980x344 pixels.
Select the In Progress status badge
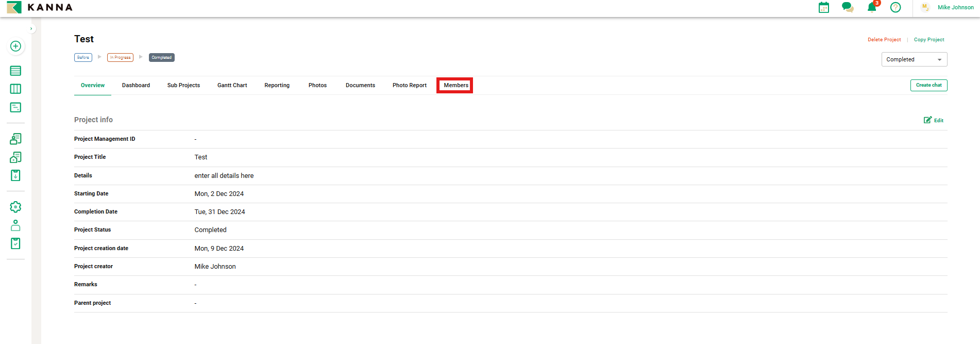click(x=120, y=58)
